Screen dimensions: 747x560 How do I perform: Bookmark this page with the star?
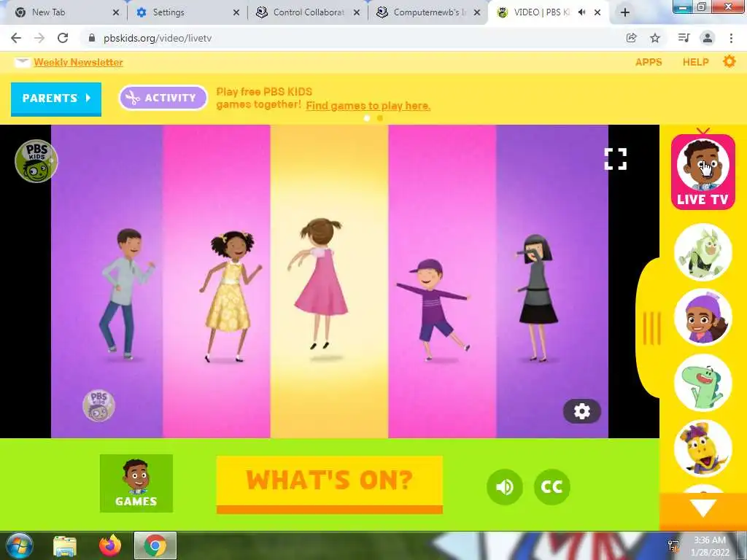[x=655, y=38]
